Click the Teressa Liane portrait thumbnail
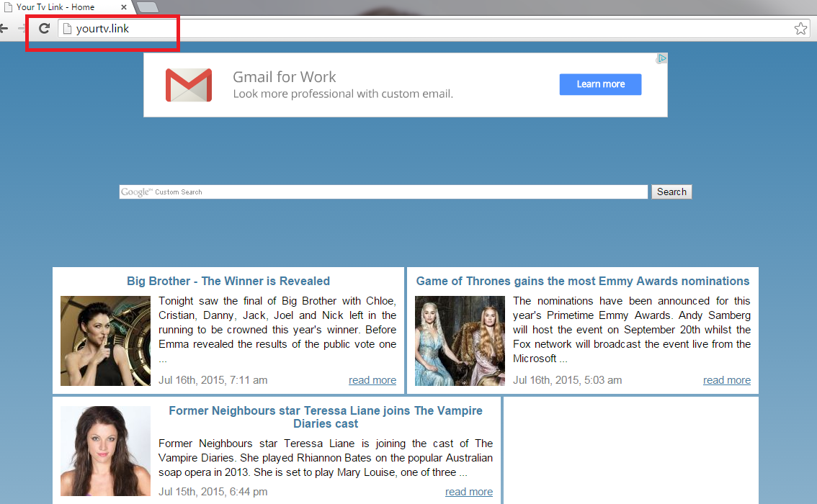817x504 pixels. click(x=105, y=451)
